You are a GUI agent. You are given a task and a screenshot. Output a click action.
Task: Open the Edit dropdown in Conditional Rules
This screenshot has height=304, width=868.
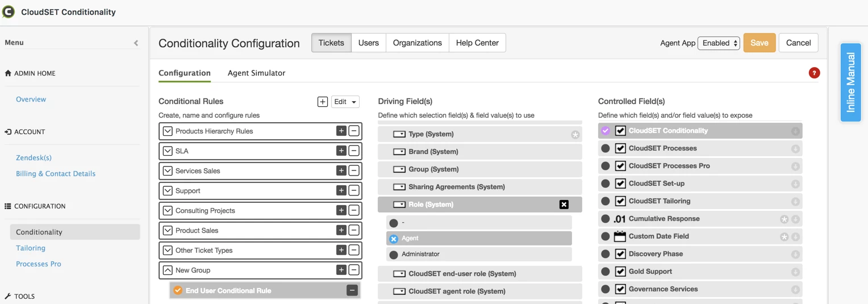(345, 102)
